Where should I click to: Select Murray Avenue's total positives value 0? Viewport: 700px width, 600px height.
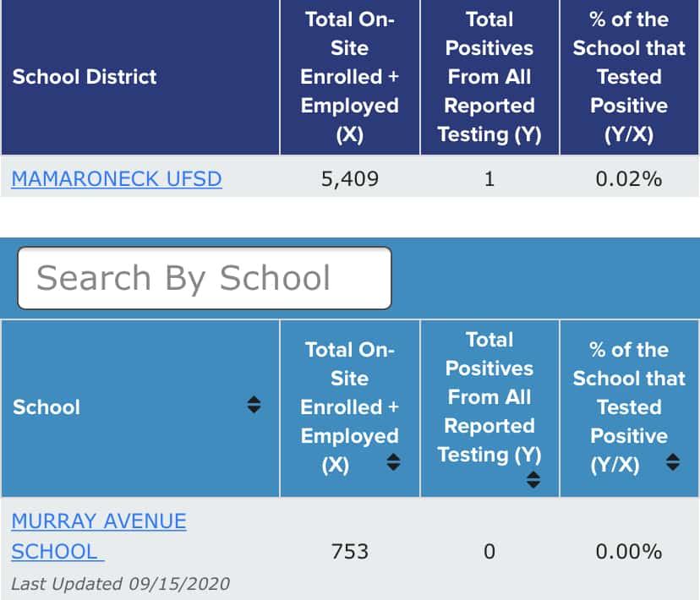(489, 552)
